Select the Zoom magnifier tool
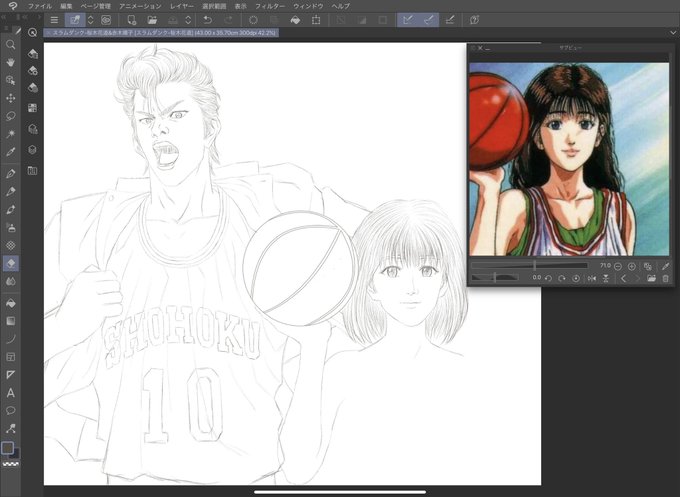Viewport: 680px width, 497px height. 10,45
